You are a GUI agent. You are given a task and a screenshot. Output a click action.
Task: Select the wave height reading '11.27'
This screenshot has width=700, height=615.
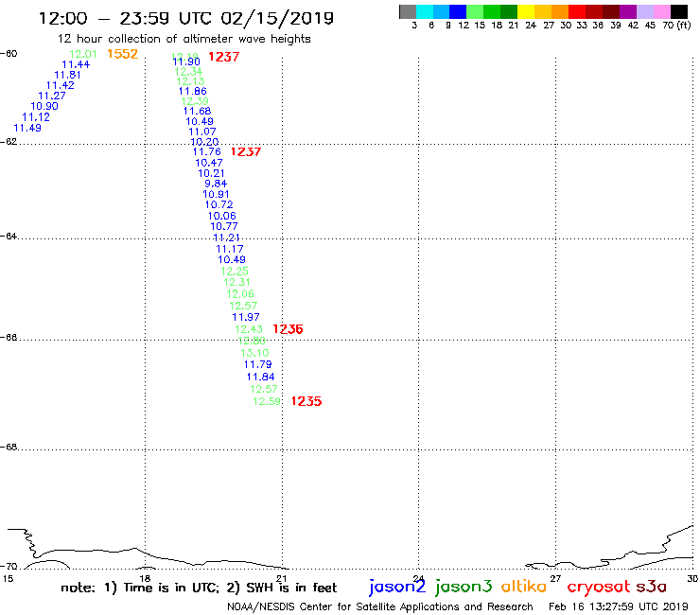click(x=52, y=96)
